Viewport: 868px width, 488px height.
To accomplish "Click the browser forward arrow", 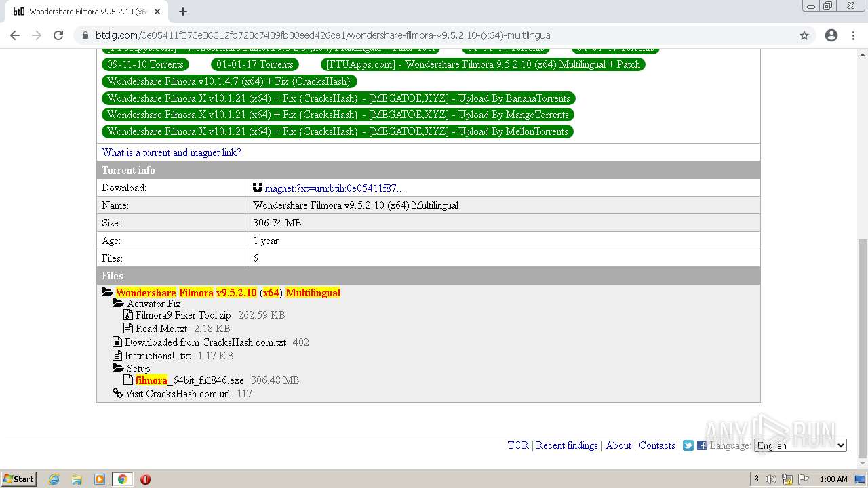I will [x=37, y=35].
